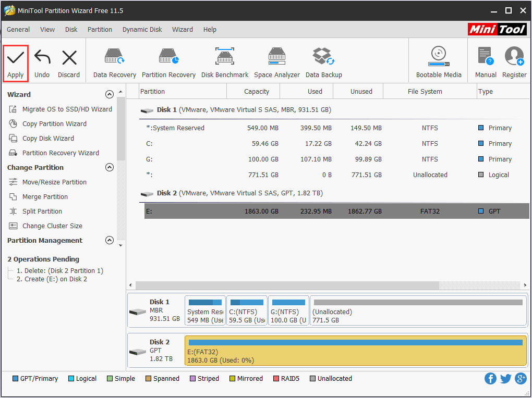Screen dimensions: 532x398
Task: Click the GPT/Primary legend swatch
Action: [x=15, y=378]
